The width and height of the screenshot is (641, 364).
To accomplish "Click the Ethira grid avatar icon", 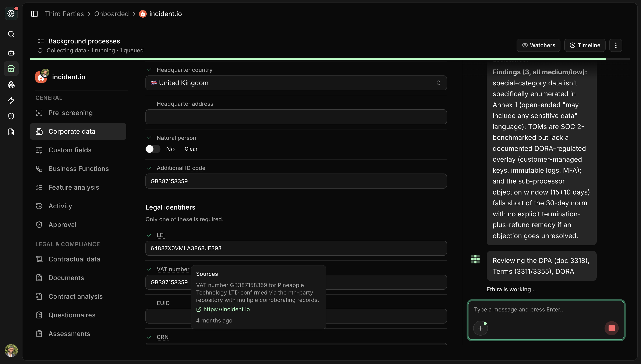I will pos(475,259).
